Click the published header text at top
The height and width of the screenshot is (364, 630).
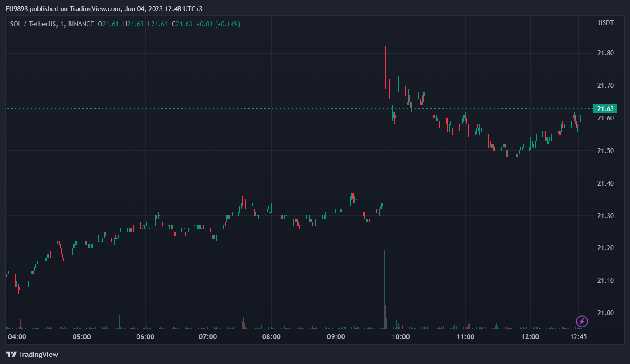(104, 9)
